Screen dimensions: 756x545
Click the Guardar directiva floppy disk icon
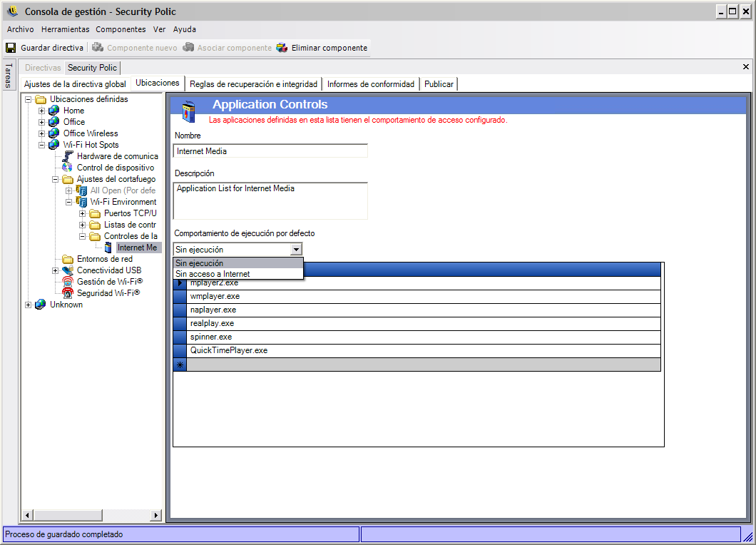(11, 48)
